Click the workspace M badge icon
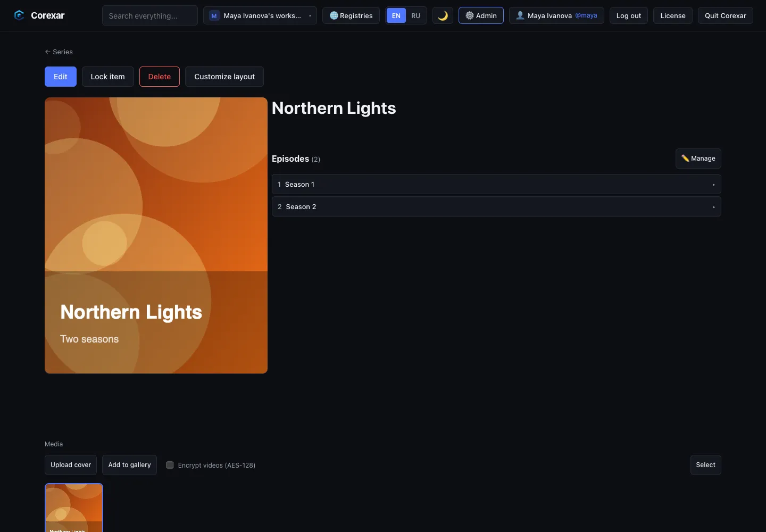 [214, 15]
